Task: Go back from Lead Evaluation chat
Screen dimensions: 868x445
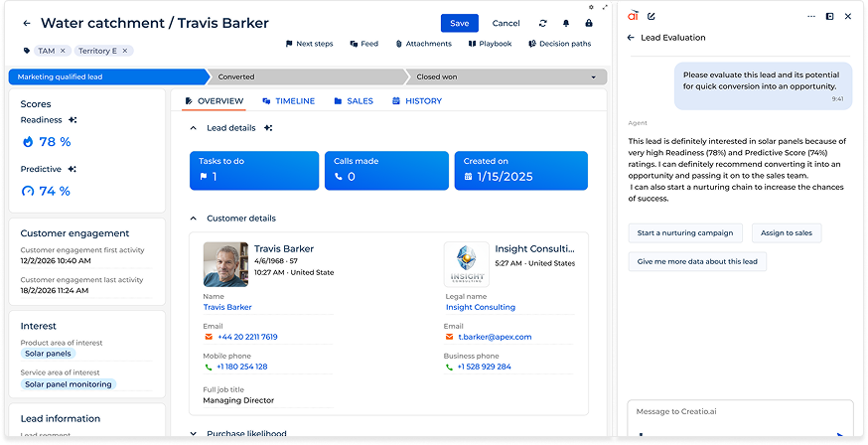Action: 631,38
